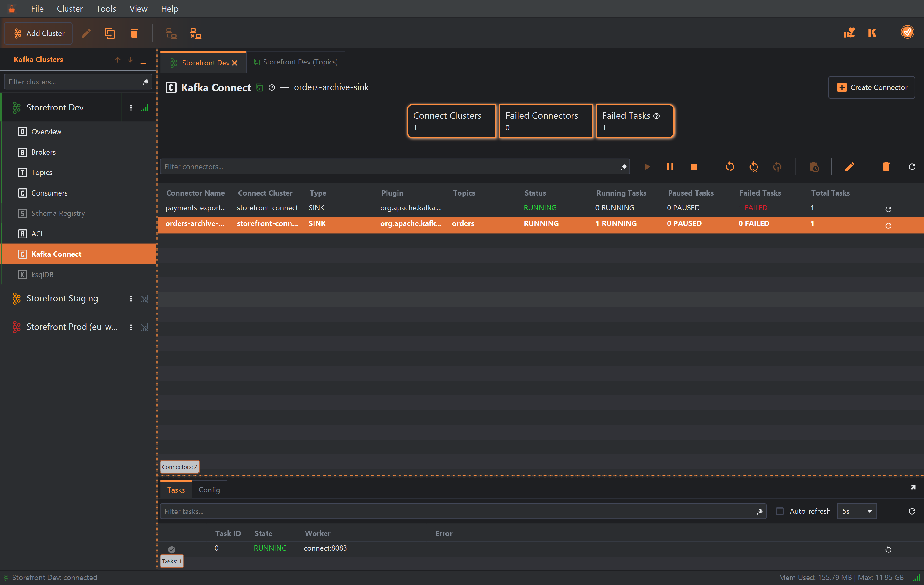The height and width of the screenshot is (585, 924).
Task: Toggle regex on the Filter connectors field
Action: (623, 167)
